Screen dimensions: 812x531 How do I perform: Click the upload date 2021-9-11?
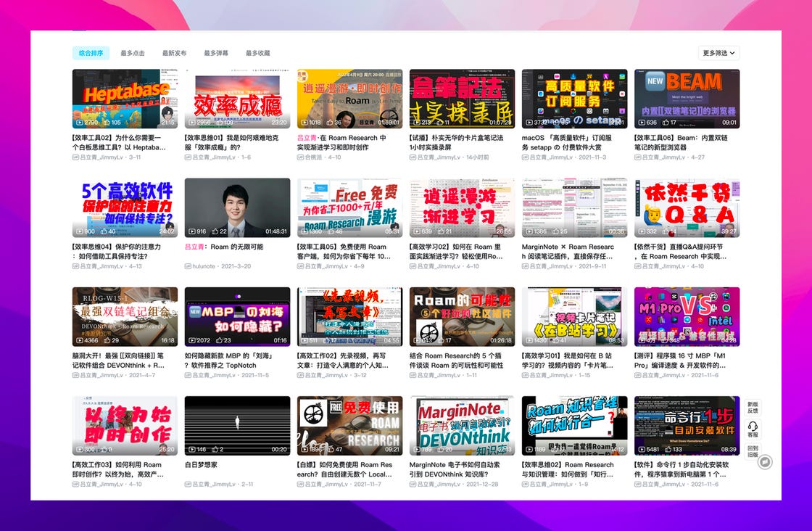[x=592, y=266]
